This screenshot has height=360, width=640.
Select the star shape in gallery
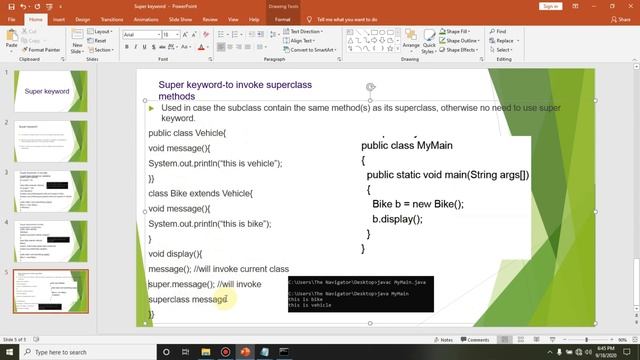(390, 49)
